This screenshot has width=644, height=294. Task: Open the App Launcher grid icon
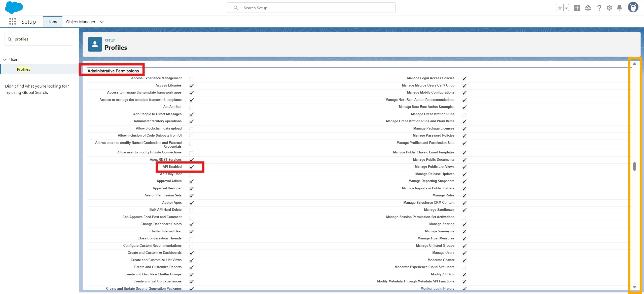(12, 22)
